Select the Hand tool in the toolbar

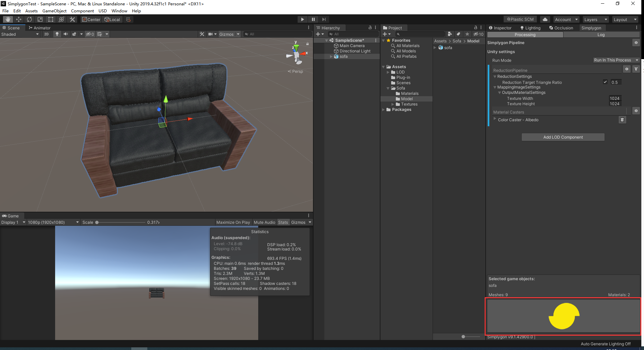click(8, 19)
